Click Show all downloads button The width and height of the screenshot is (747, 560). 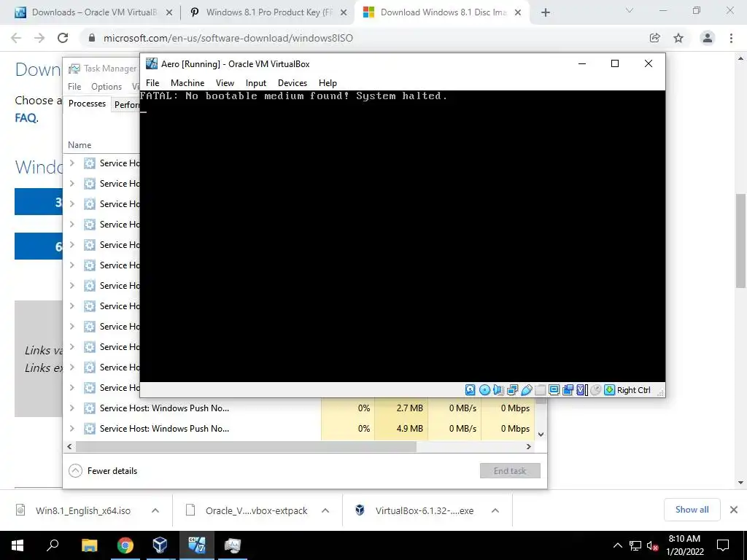pyautogui.click(x=692, y=510)
